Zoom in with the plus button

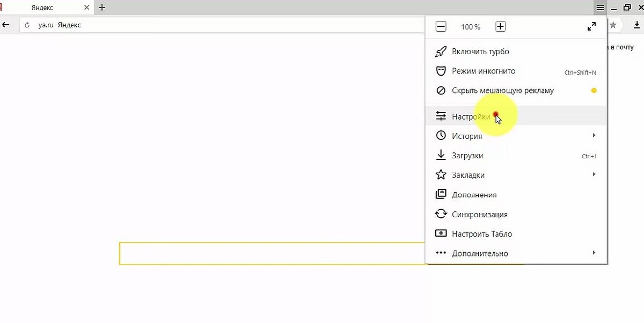(x=500, y=27)
